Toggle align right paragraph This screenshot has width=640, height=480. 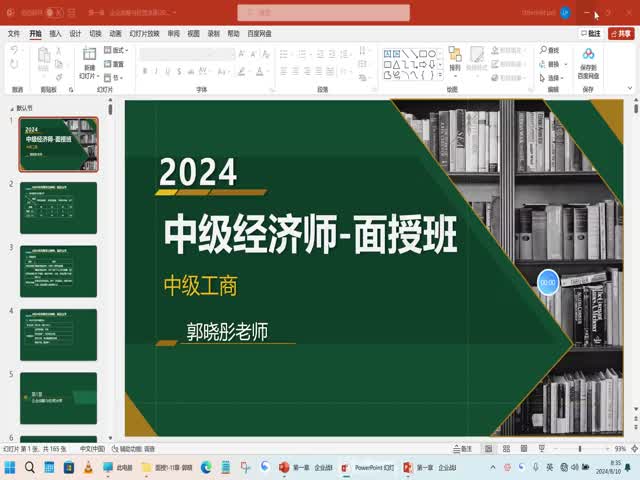click(307, 71)
